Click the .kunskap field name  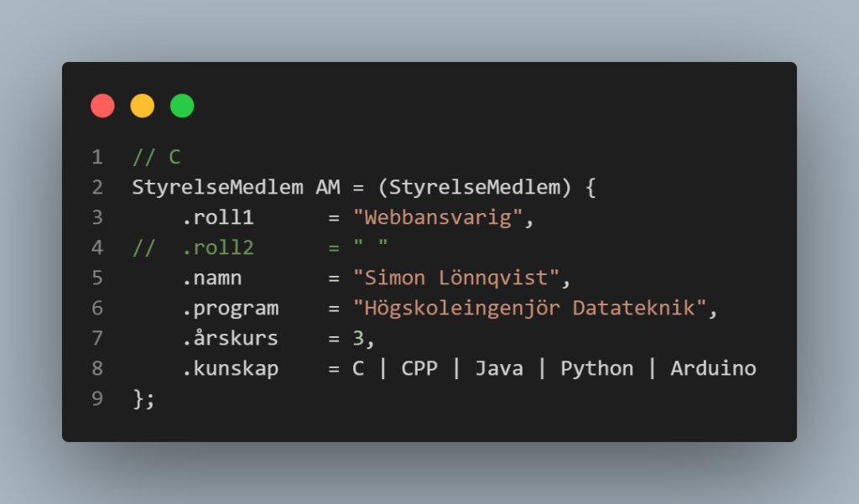pos(230,369)
